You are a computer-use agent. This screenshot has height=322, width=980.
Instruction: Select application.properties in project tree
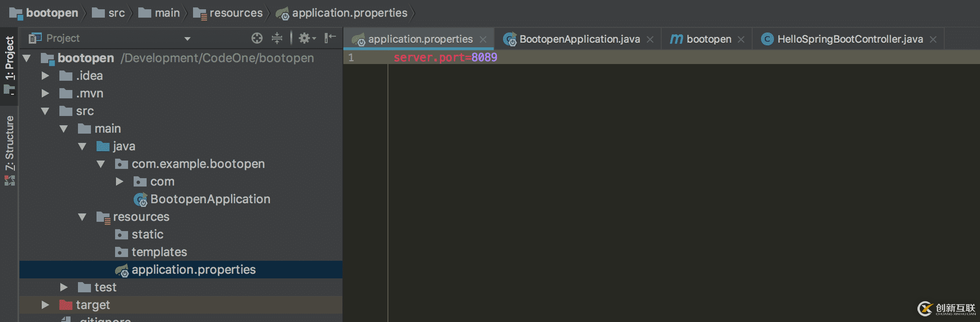[181, 270]
